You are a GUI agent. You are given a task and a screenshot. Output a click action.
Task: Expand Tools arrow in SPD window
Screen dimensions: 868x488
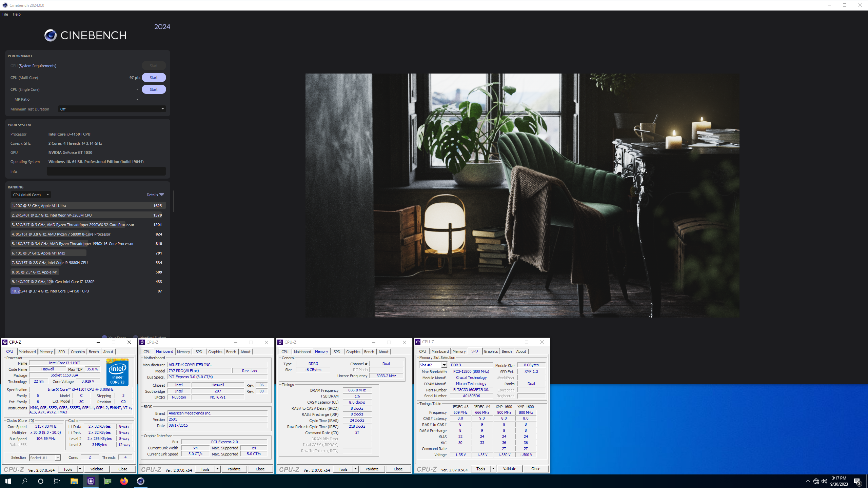pos(493,469)
